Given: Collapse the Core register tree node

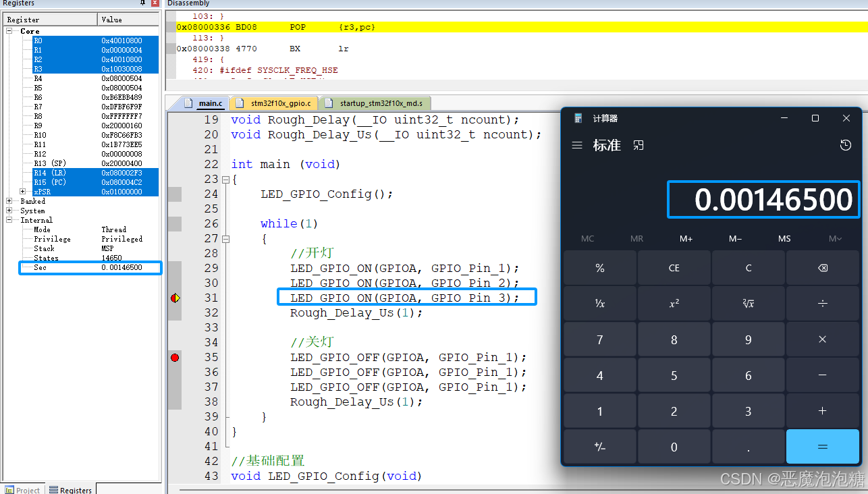Looking at the screenshot, I should [x=9, y=31].
